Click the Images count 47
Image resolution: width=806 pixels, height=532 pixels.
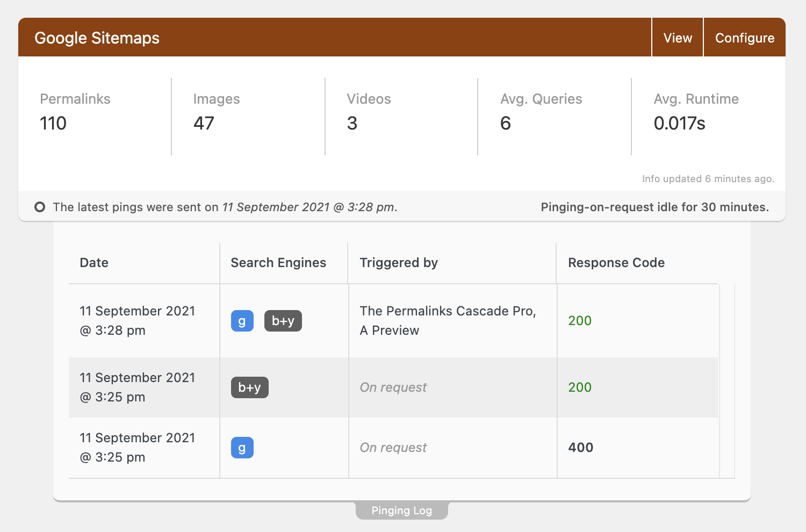(x=204, y=124)
